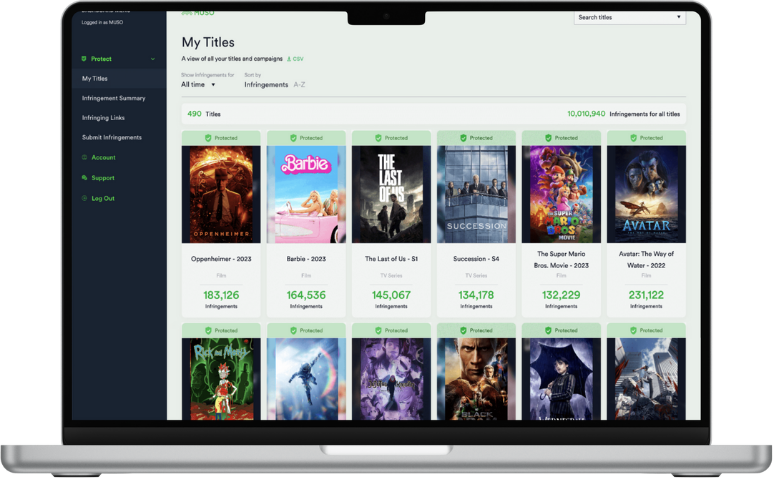Sort titles A-Z
This screenshot has width=773, height=478.
click(x=299, y=85)
